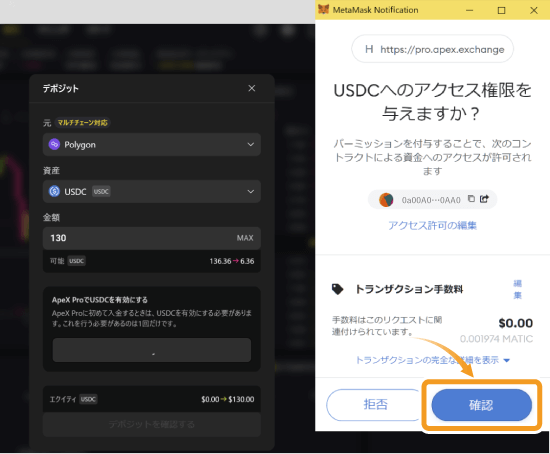Viewport: 550px width, 454px height.
Task: Click the Polygon chain logo icon
Action: click(x=54, y=144)
